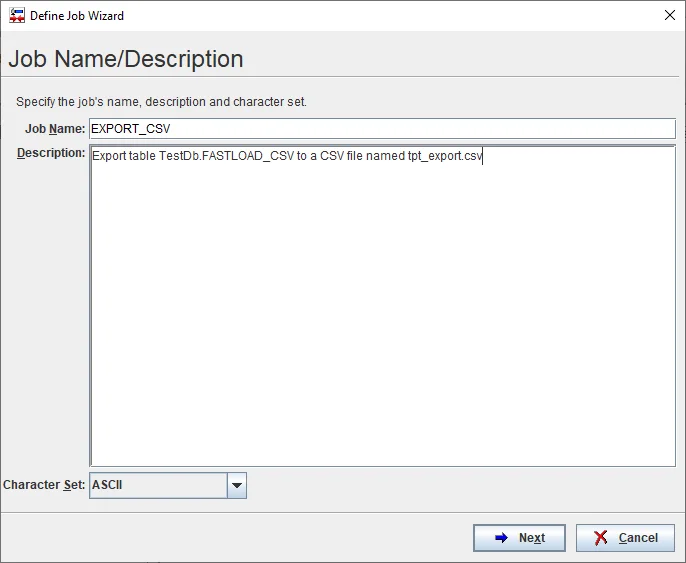Click the instruction text below the heading
Viewport: 686px width, 563px height.
pos(161,102)
